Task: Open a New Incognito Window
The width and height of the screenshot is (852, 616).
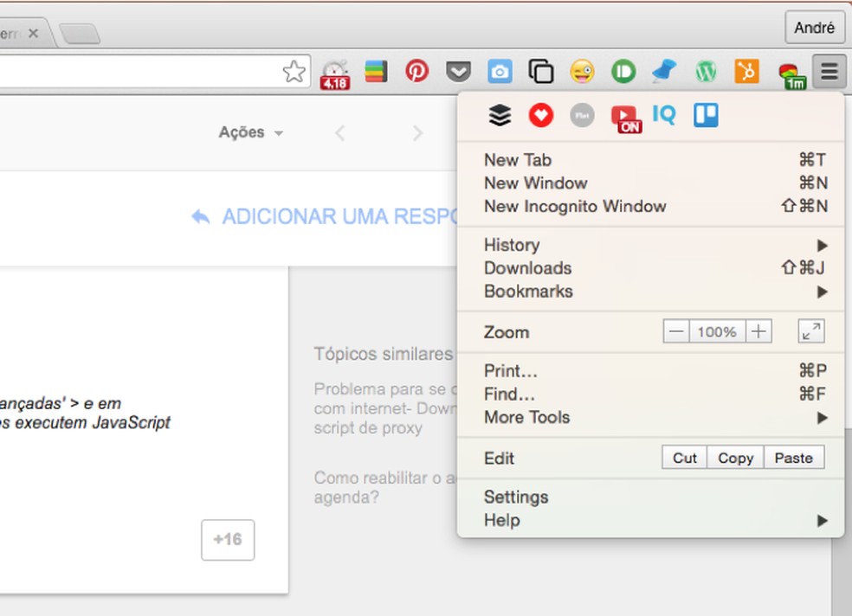Action: tap(651, 206)
